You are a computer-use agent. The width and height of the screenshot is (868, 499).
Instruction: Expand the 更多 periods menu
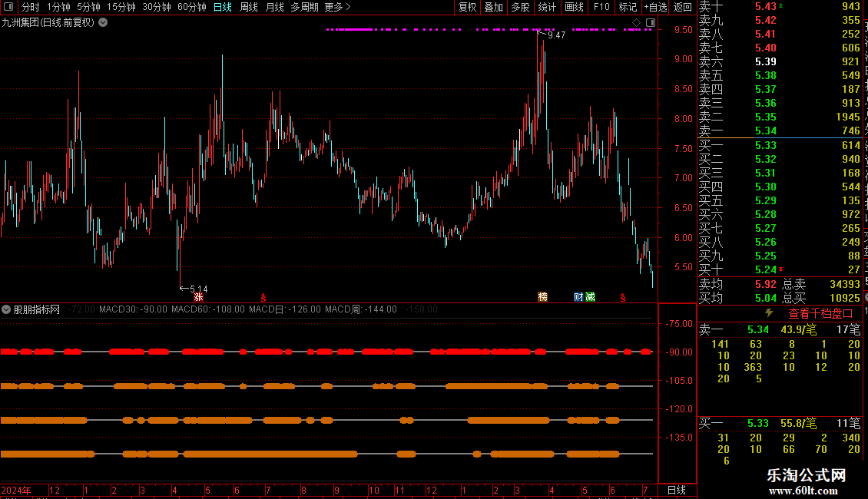click(x=338, y=7)
